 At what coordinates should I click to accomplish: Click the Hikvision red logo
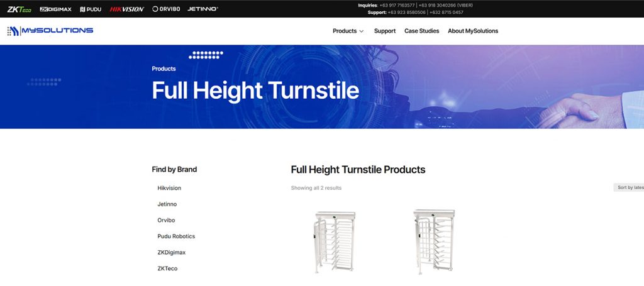(x=127, y=9)
